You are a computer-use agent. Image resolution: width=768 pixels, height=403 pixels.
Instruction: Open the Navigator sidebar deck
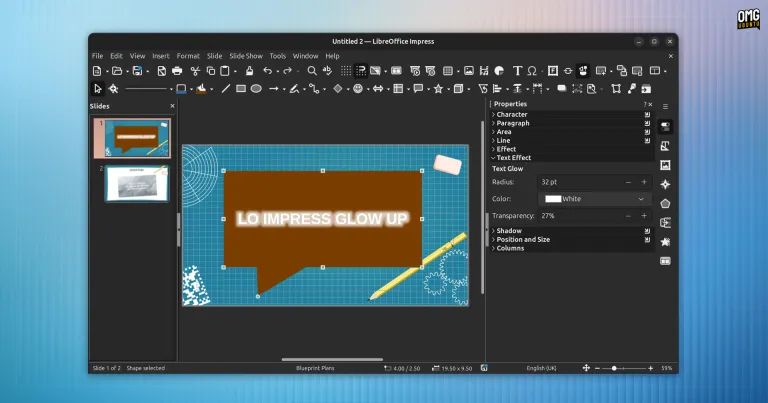pos(665,184)
